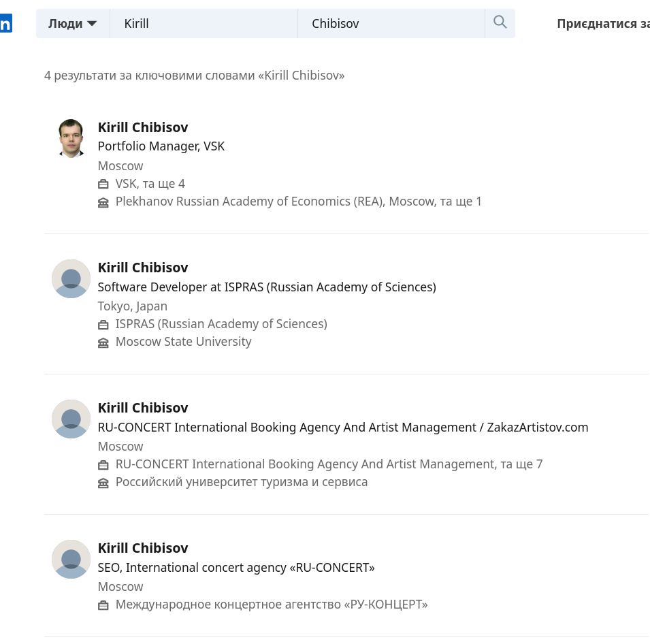This screenshot has width=650, height=644.
Task: Click the RU-CONCERT Booking Agency headline text
Action: coord(342,427)
